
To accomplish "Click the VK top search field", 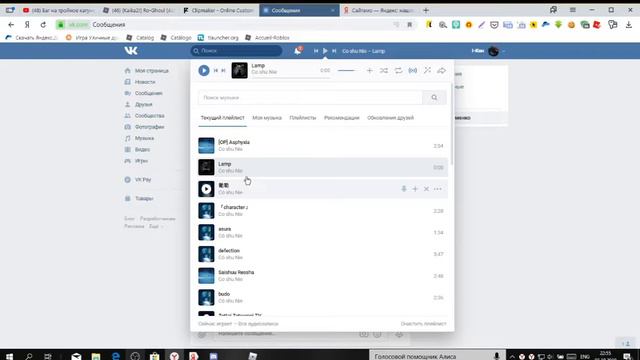I will pyautogui.click(x=236, y=51).
